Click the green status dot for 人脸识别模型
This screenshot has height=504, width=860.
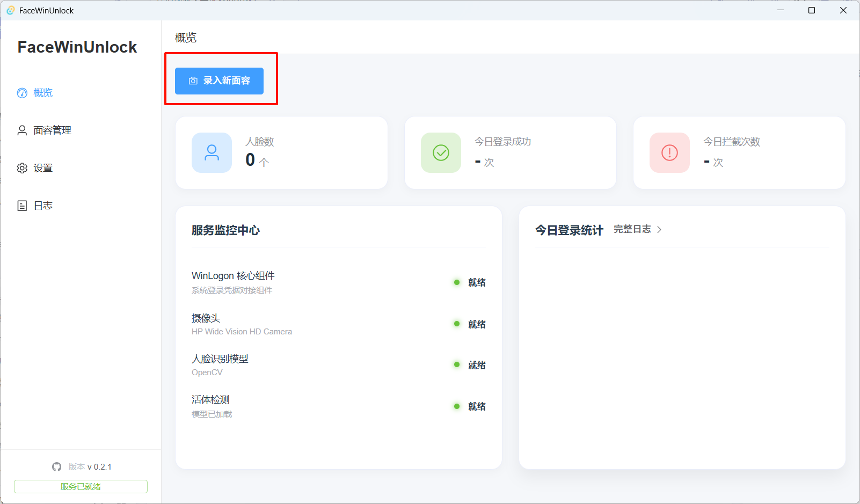pos(457,364)
